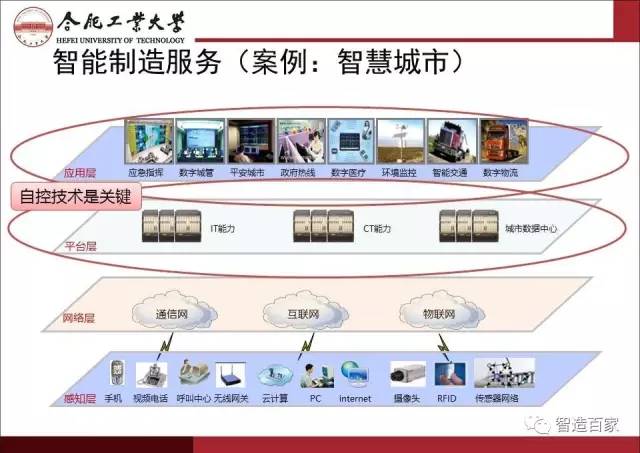Click the 传感器网络 sensor network icon
The image size is (640, 453).
(x=504, y=373)
